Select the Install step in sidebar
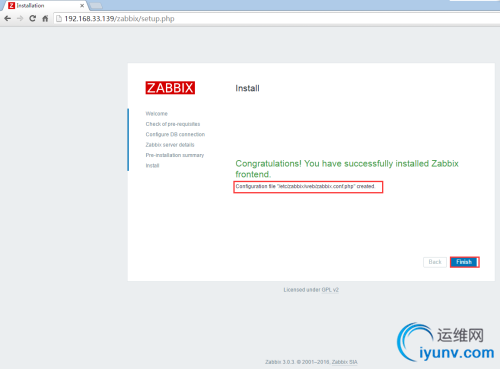 tap(152, 166)
